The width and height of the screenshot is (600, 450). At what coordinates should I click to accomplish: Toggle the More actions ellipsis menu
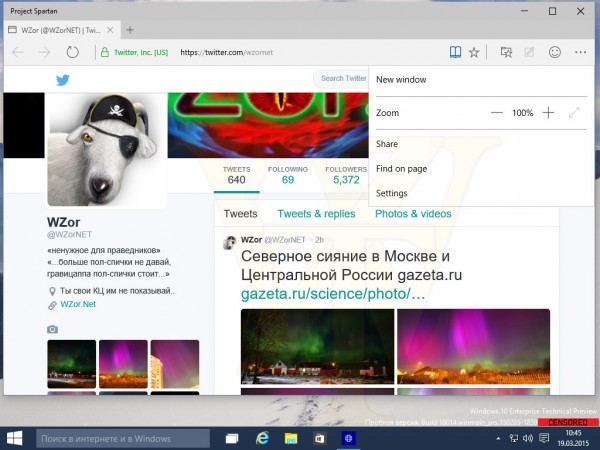tap(580, 52)
